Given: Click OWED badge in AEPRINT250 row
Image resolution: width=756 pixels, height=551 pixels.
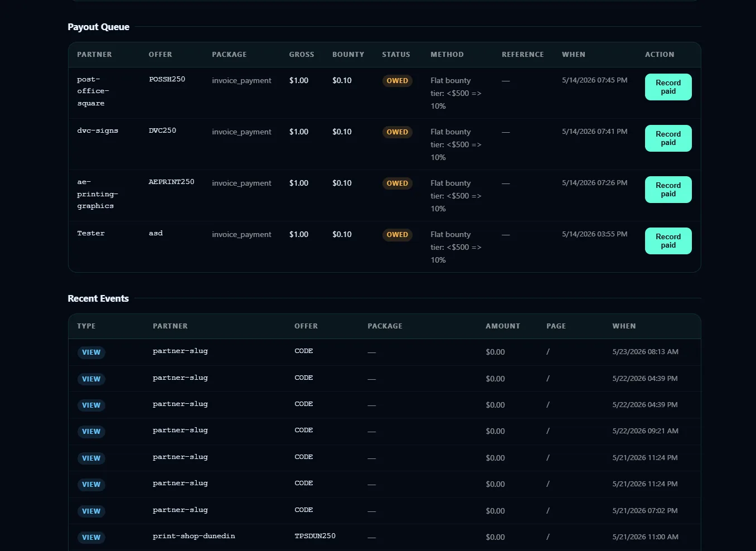Looking at the screenshot, I should click(397, 183).
